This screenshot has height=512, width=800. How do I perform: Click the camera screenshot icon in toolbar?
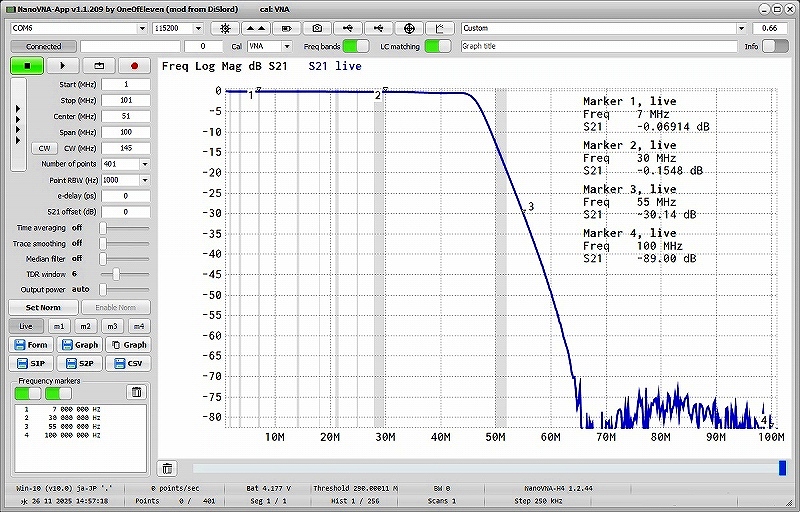pyautogui.click(x=318, y=28)
